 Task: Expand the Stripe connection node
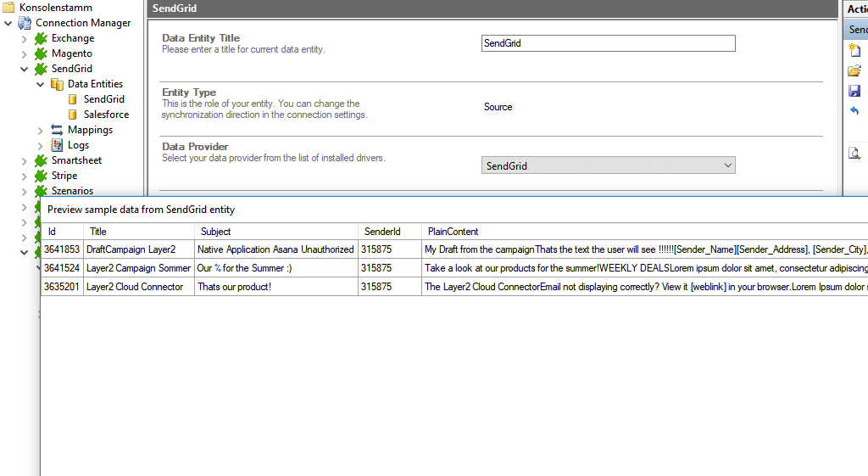point(25,176)
